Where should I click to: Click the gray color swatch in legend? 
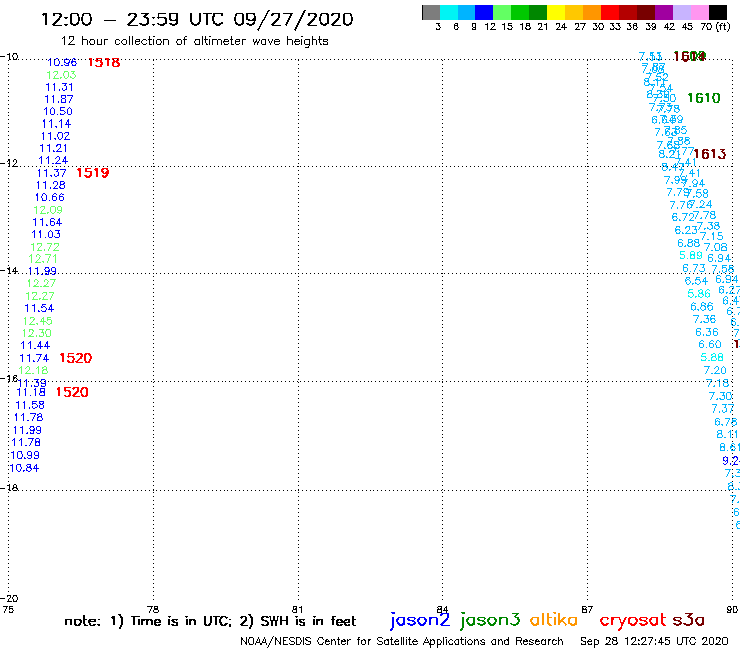coord(431,12)
